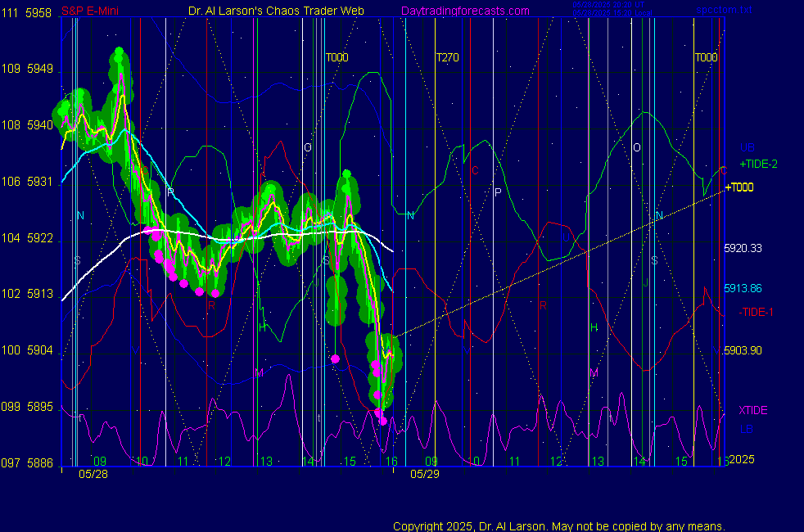
Task: Click the 05/29 date label on time axis
Action: 425,474
